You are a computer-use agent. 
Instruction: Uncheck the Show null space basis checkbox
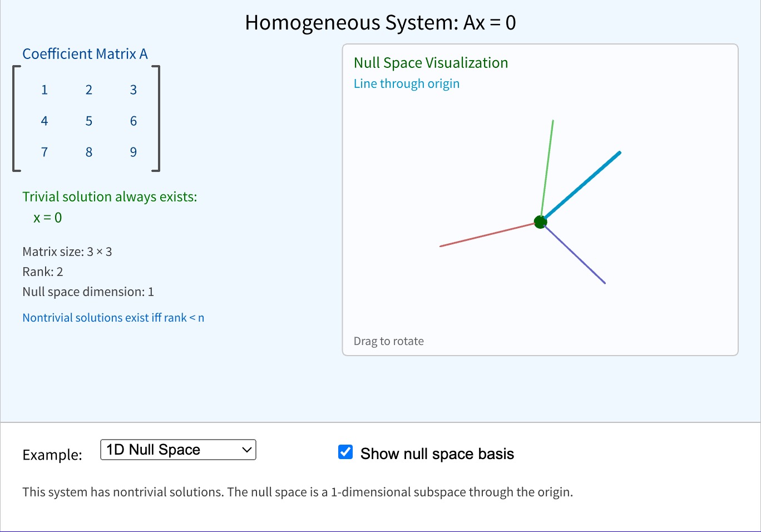point(345,452)
